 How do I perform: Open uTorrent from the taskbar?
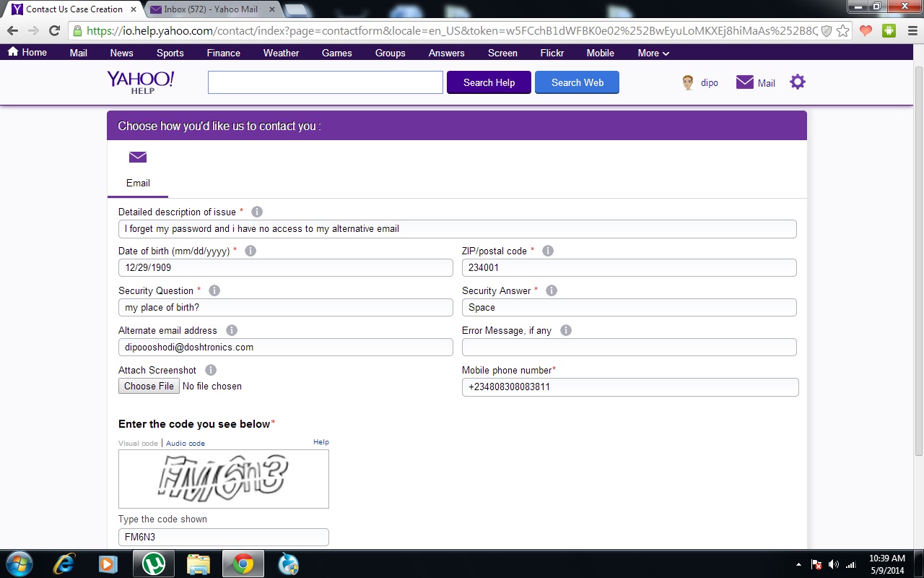(154, 564)
